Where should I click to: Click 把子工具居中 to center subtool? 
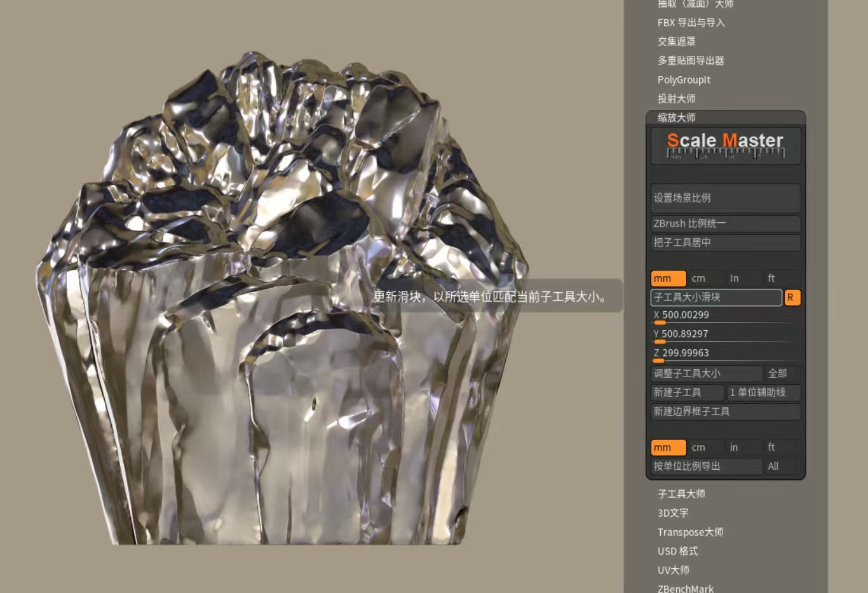coord(725,243)
